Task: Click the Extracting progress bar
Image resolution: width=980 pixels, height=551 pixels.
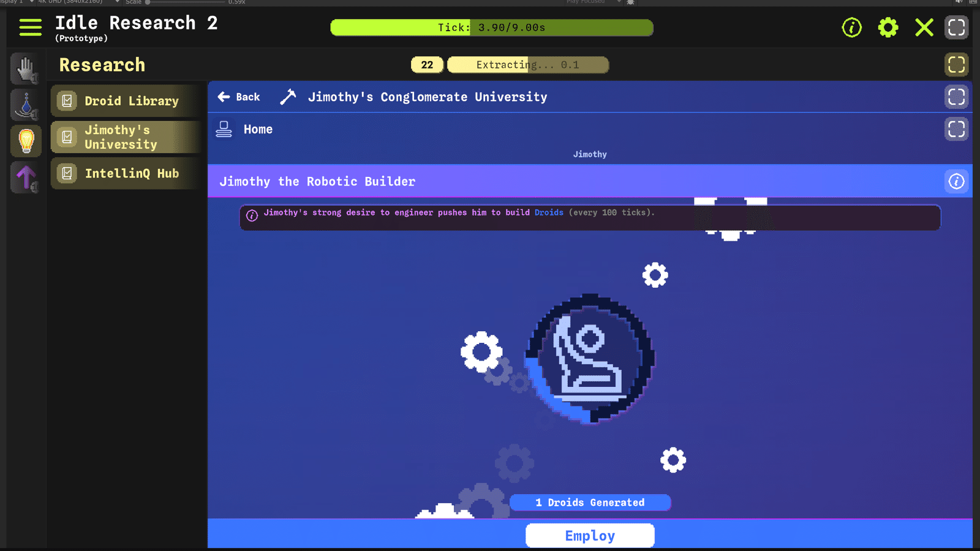Action: coord(528,65)
